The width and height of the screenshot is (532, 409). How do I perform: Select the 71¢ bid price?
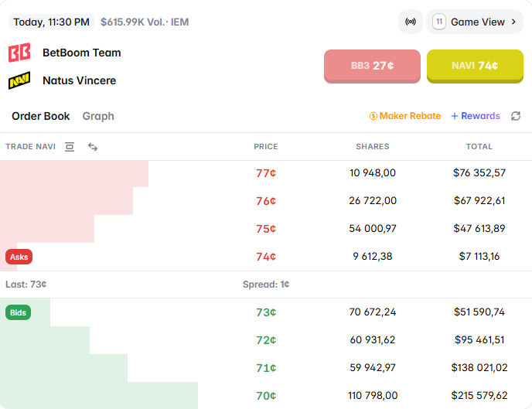(x=266, y=367)
